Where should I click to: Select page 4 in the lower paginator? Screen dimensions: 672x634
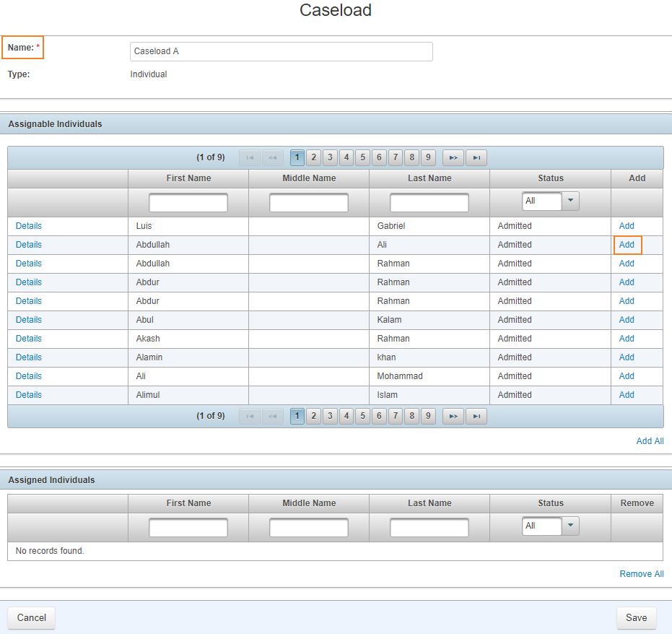[346, 416]
